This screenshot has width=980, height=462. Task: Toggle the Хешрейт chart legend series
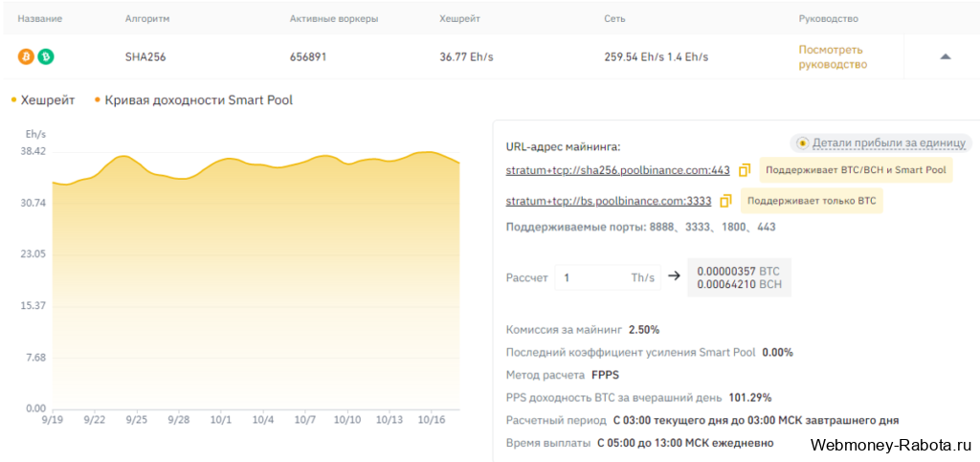(42, 99)
